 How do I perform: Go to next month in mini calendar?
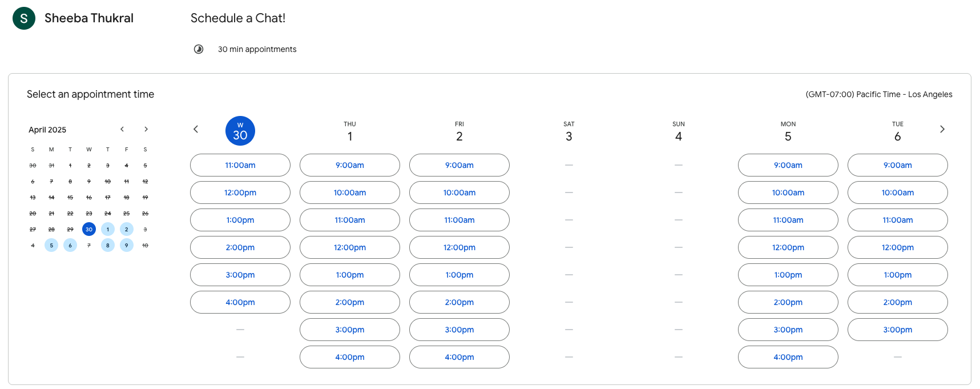146,129
